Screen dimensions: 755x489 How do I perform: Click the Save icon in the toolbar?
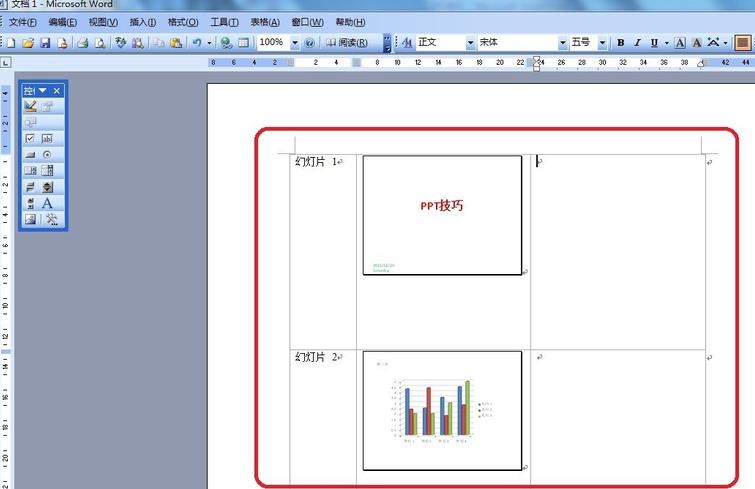pos(45,43)
